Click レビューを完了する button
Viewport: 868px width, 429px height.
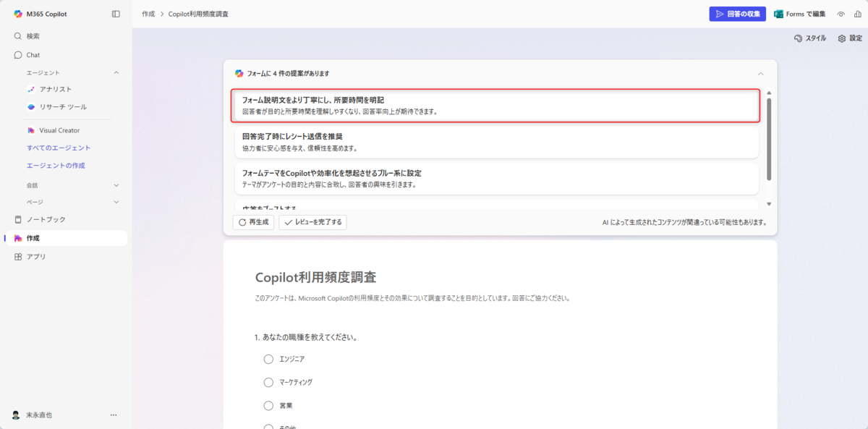click(x=312, y=222)
